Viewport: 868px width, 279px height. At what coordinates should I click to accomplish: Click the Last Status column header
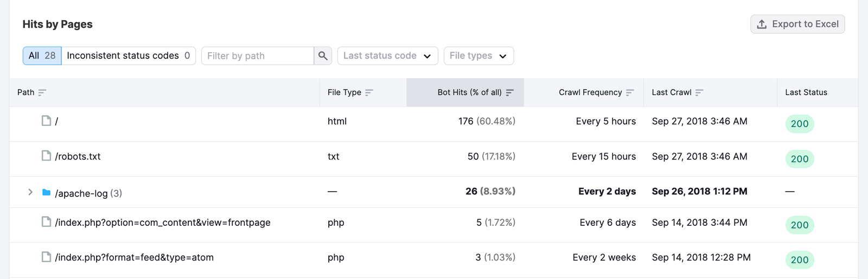coord(806,92)
